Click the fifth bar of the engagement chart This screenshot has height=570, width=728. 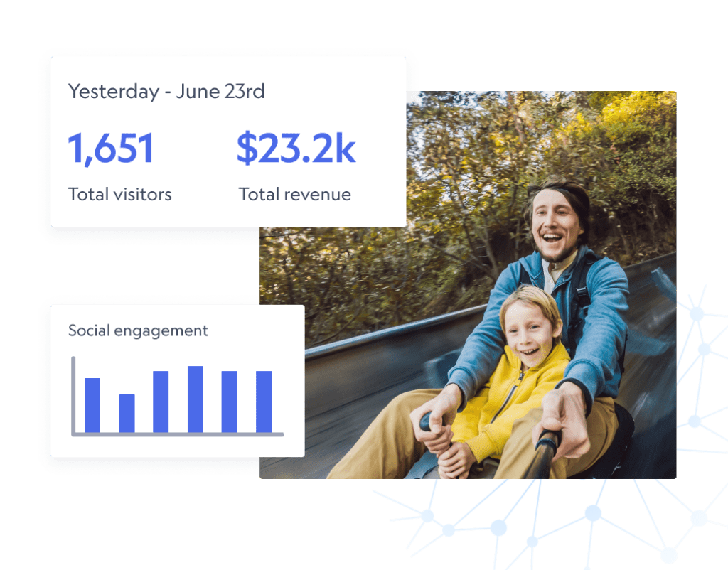(229, 402)
